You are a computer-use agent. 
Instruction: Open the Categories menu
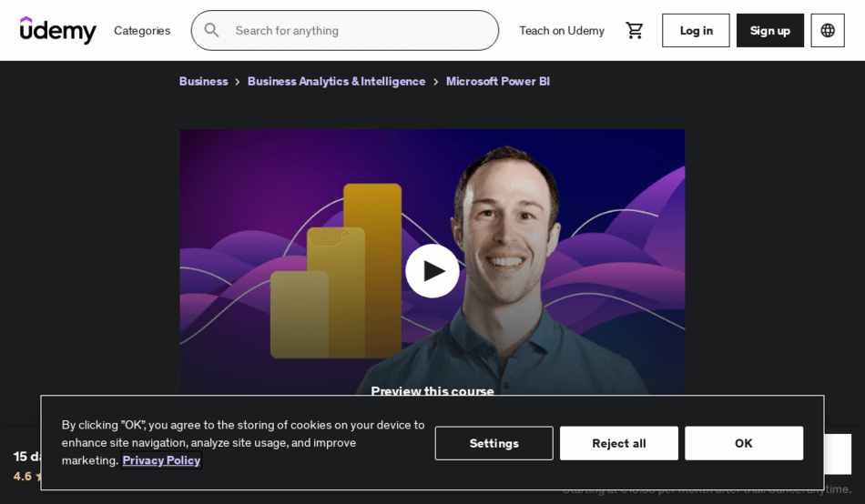coord(142,31)
